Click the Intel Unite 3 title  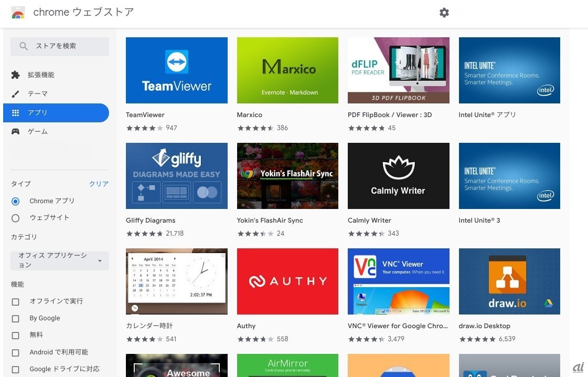pos(479,221)
